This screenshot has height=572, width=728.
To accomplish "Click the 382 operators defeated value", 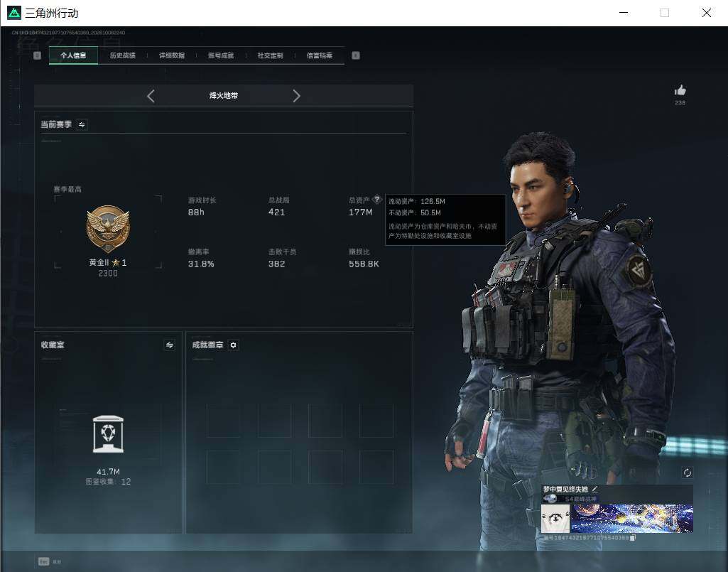I will [276, 264].
